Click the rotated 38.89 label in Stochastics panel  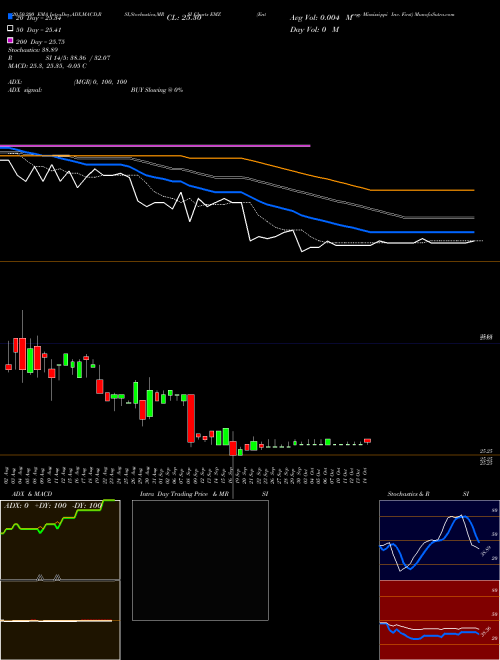tap(485, 551)
